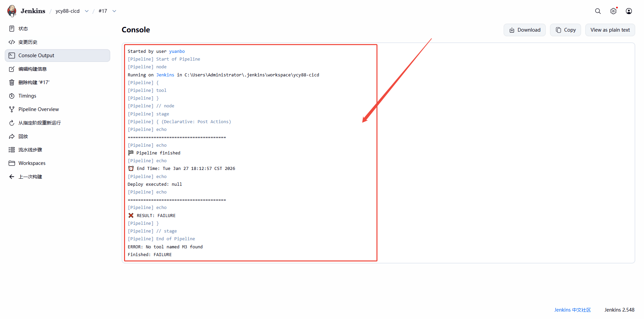The image size is (644, 319).
Task: Click the 状态 status document icon
Action: pyautogui.click(x=12, y=29)
